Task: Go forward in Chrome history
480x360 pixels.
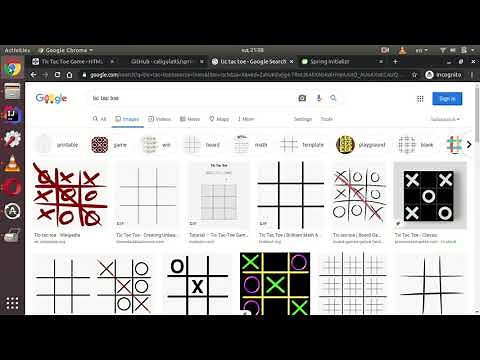Action: (45, 75)
